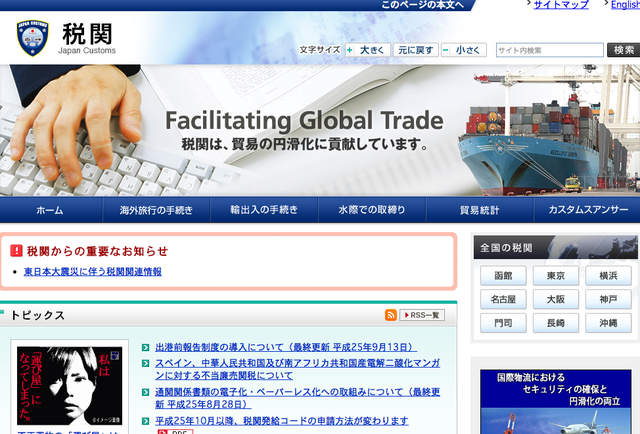The image size is (640, 434).
Task: Jump to このページの本文へ
Action: [422, 5]
